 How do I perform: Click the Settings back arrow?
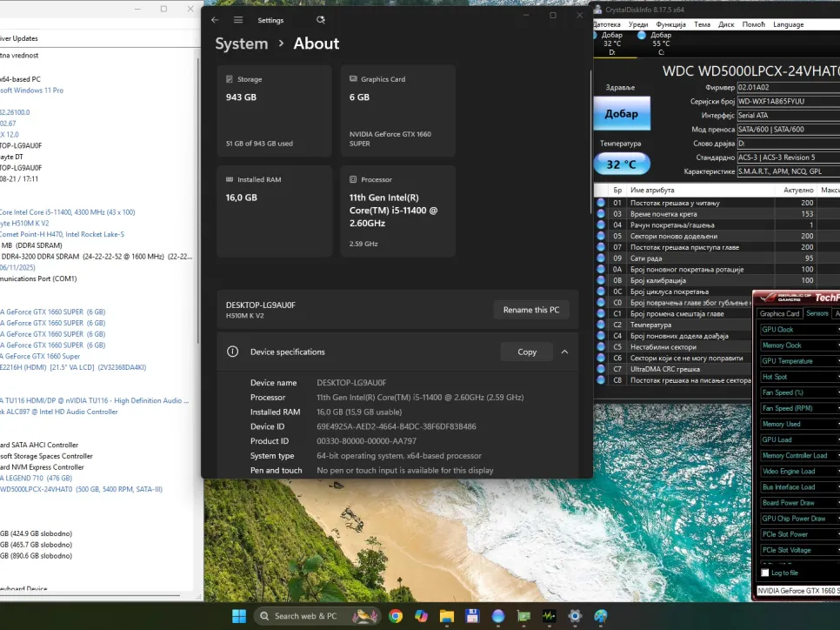point(215,20)
